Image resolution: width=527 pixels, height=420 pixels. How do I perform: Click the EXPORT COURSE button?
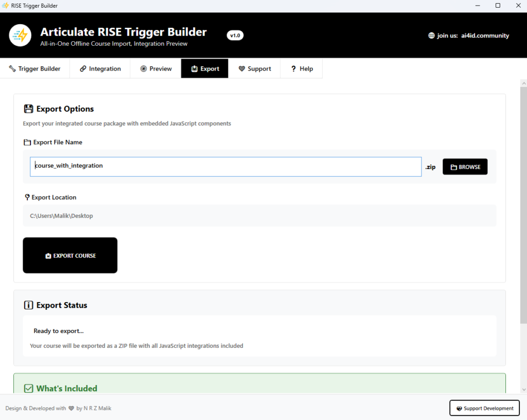(70, 256)
